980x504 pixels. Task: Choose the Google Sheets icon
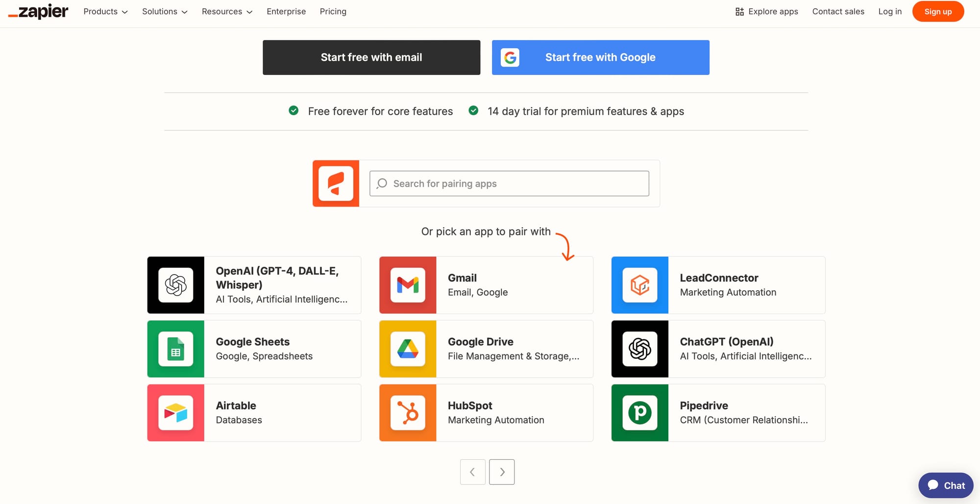[175, 349]
